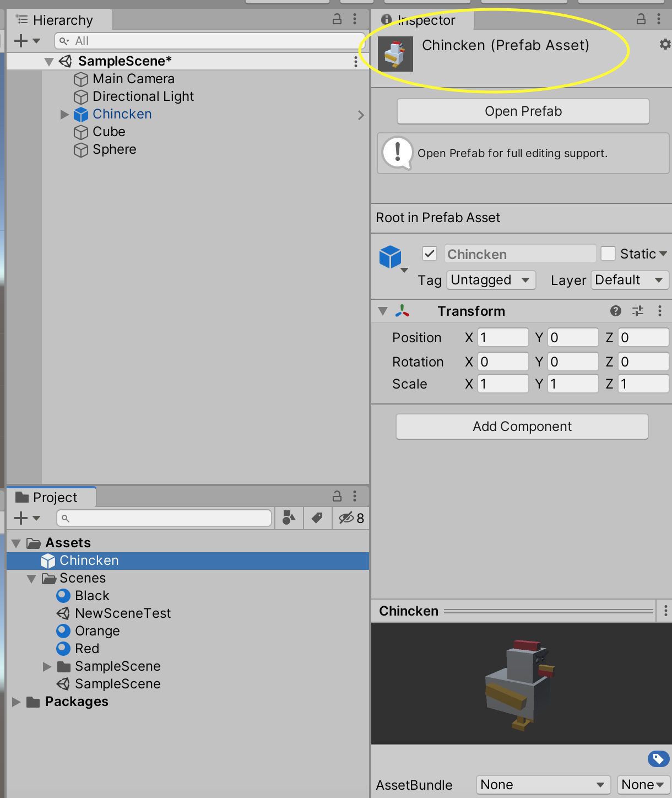
Task: Select Directional Light object
Action: (143, 96)
